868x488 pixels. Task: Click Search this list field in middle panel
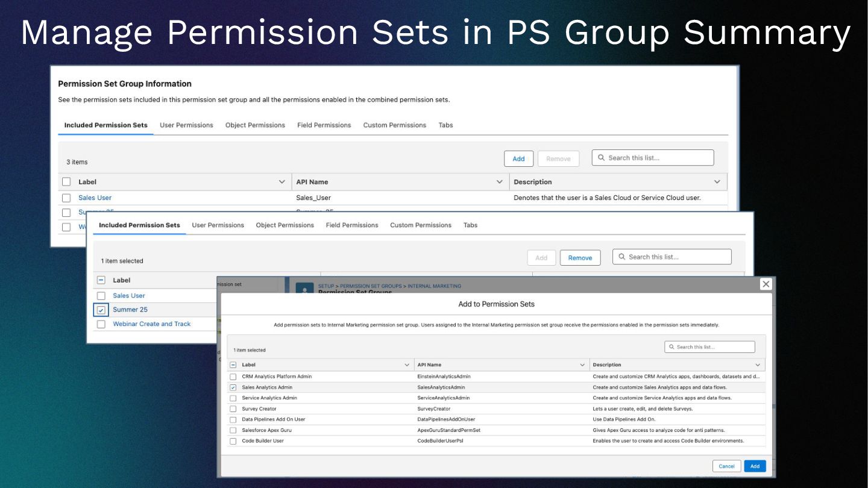[672, 257]
